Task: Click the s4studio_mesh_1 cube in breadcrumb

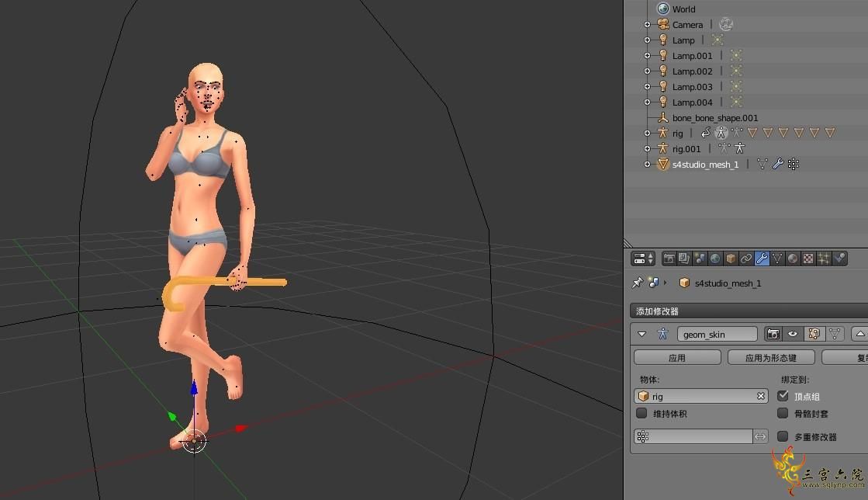Action: click(x=684, y=283)
